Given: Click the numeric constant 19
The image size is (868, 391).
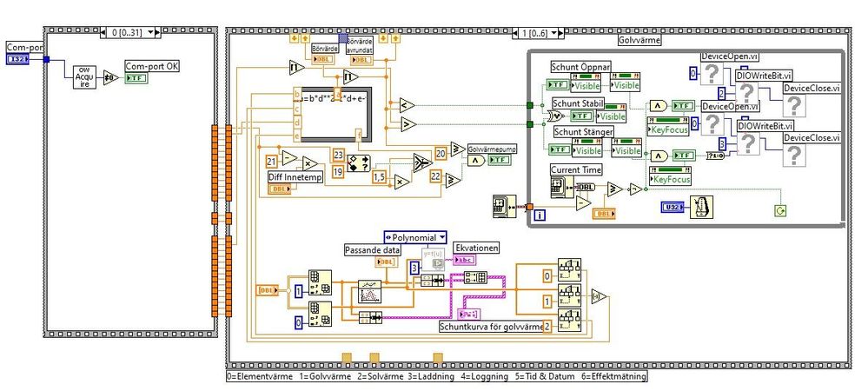Looking at the screenshot, I should point(338,173).
